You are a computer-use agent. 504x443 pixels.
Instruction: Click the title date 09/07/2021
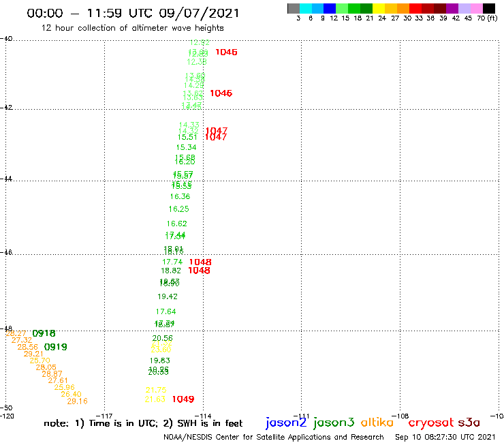click(x=199, y=13)
